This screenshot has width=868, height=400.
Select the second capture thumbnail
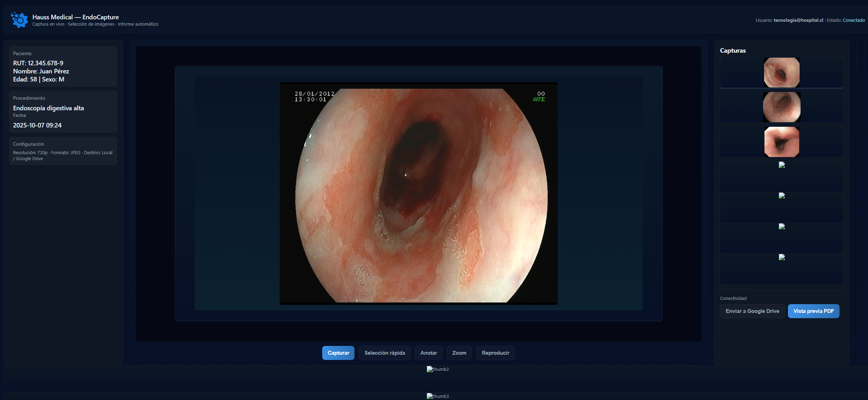point(781,107)
